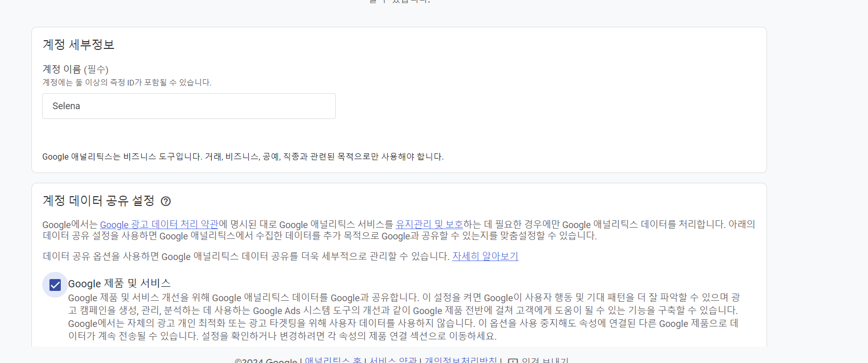Click notice text Google 애널리틱스는 비즈니스 도구입니다
This screenshot has width=868, height=363.
tap(243, 157)
